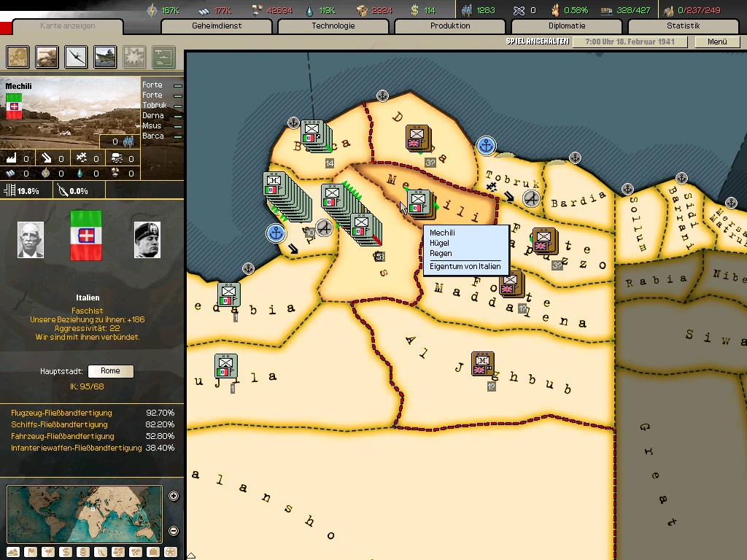Image resolution: width=747 pixels, height=560 pixels.
Task: Switch to terrain map mode (mountain icon)
Action: pyautogui.click(x=12, y=552)
